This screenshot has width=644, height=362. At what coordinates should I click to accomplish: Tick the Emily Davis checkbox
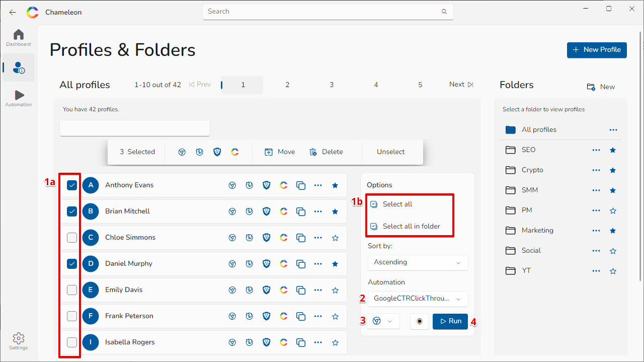pyautogui.click(x=72, y=290)
